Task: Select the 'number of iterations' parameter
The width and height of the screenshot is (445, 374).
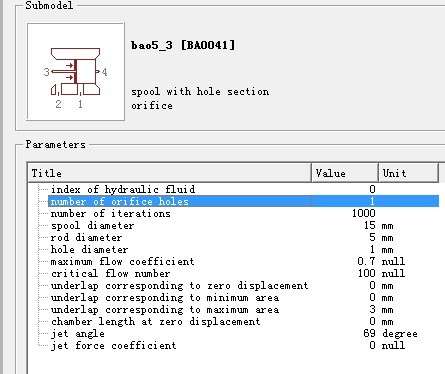Action: tap(243, 213)
